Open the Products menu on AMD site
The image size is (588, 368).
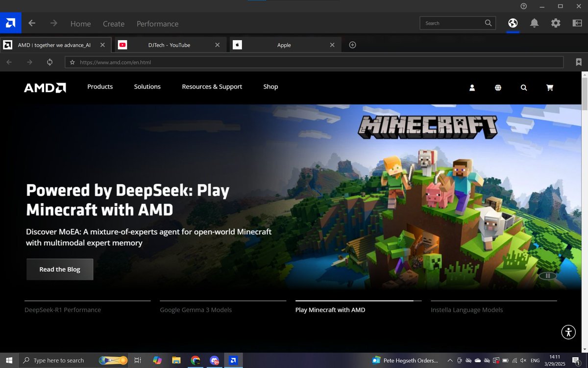click(100, 86)
